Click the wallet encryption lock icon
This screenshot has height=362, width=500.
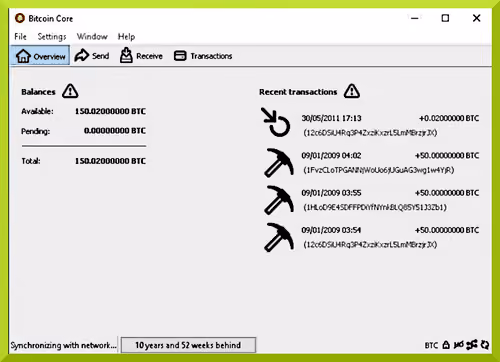[446, 345]
